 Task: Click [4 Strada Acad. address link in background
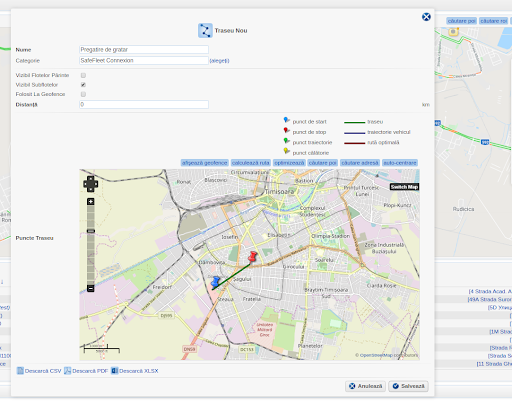coord(490,291)
